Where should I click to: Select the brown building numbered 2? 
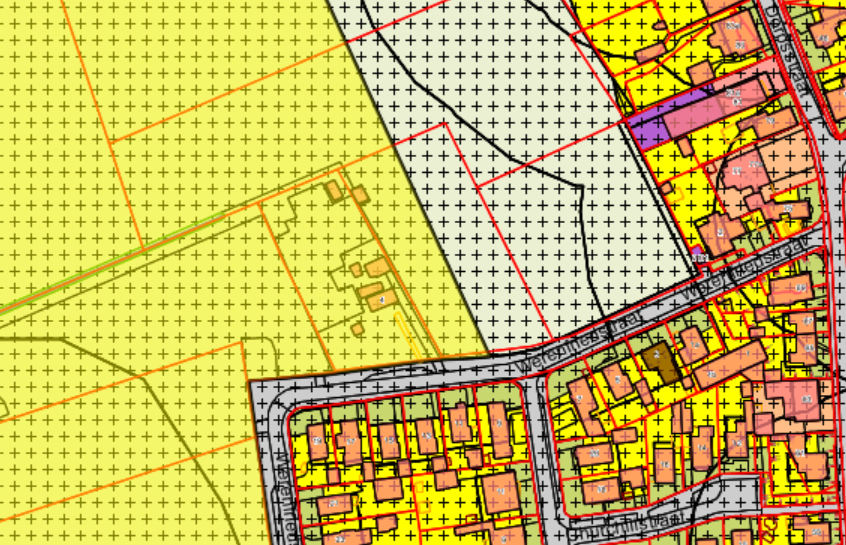[x=662, y=363]
